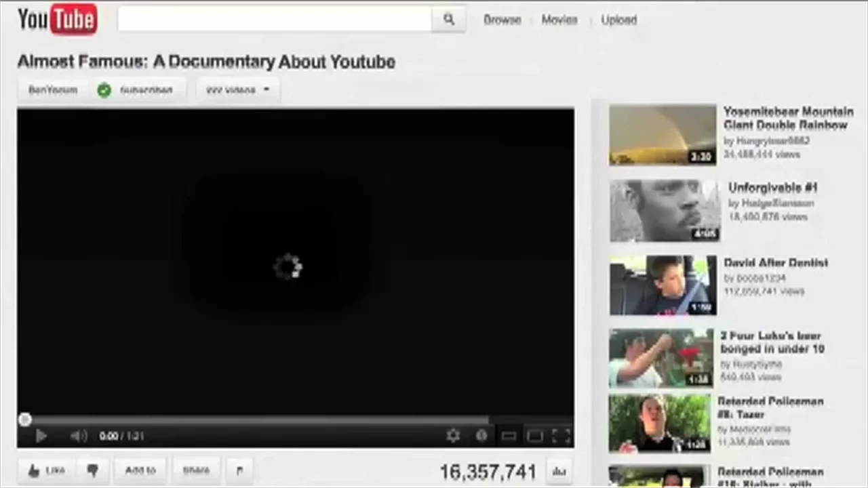Click the 16,357,741 view count
This screenshot has width=868, height=488.
click(488, 472)
